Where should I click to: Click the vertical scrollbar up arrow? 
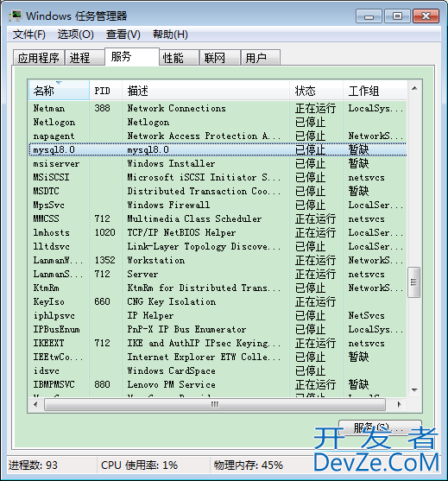(x=414, y=88)
